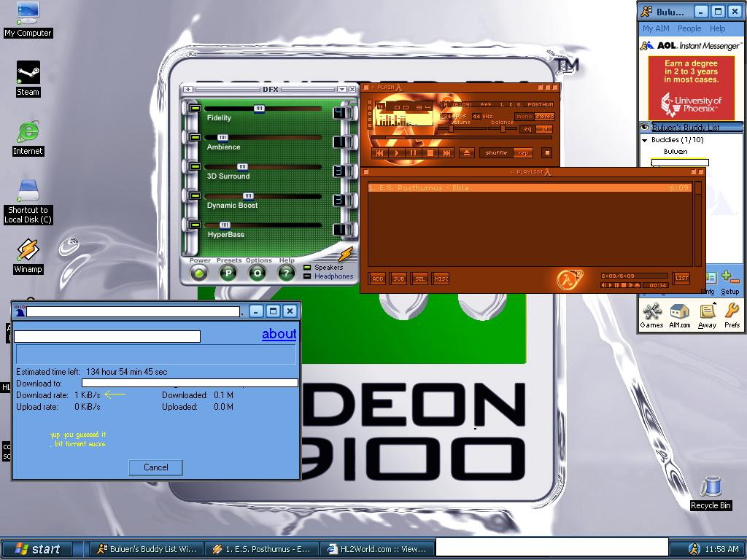Click the Half-Life lambda logo in playlist

[x=570, y=279]
